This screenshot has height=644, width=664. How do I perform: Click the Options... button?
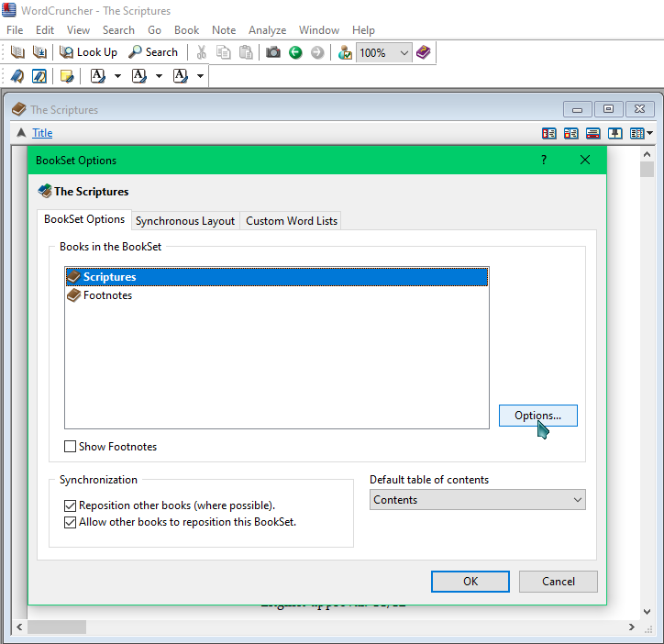click(537, 416)
